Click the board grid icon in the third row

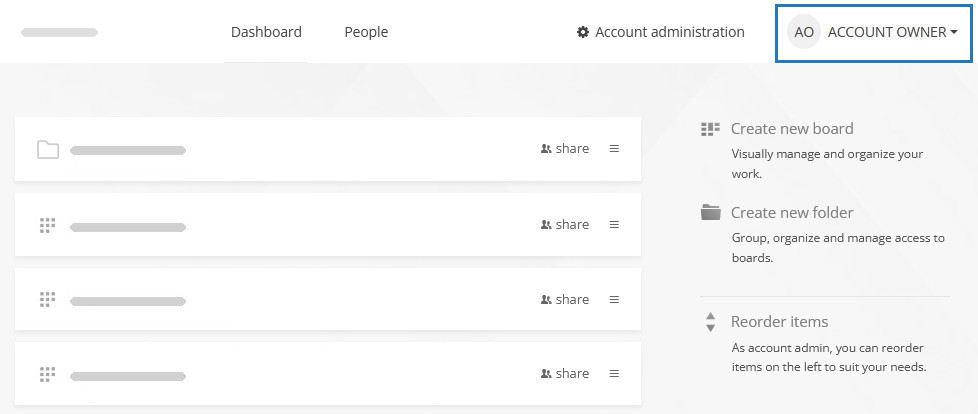tap(47, 299)
